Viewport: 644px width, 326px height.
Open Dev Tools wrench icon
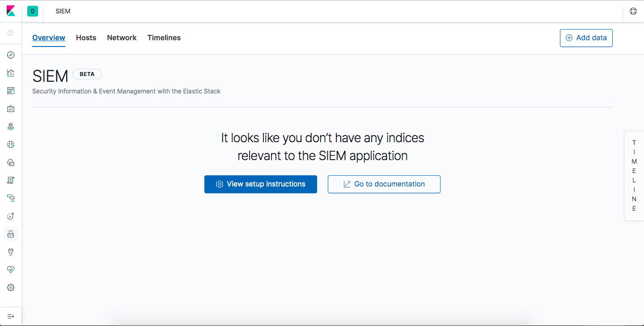(x=11, y=252)
